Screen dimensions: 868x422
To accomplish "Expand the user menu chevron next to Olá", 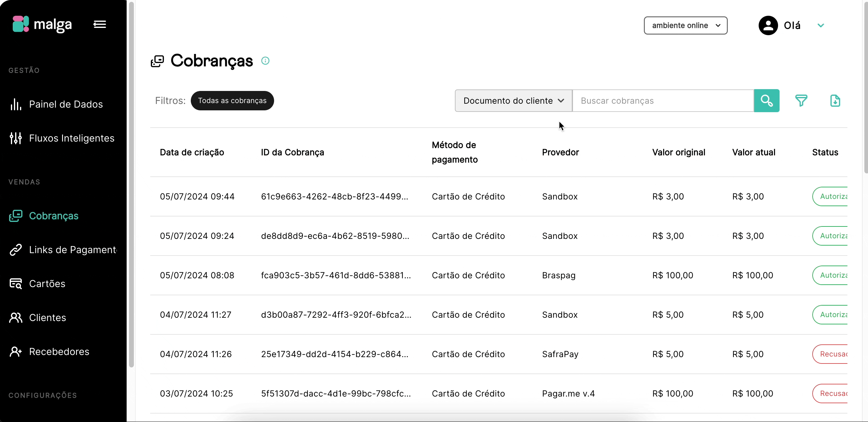I will coord(820,26).
